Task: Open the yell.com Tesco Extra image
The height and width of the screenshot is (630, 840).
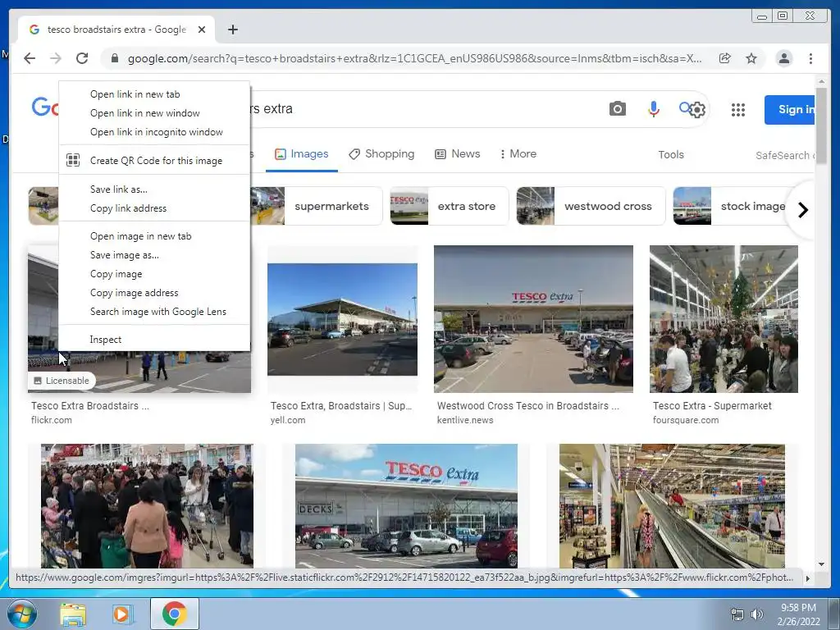Action: pyautogui.click(x=342, y=319)
